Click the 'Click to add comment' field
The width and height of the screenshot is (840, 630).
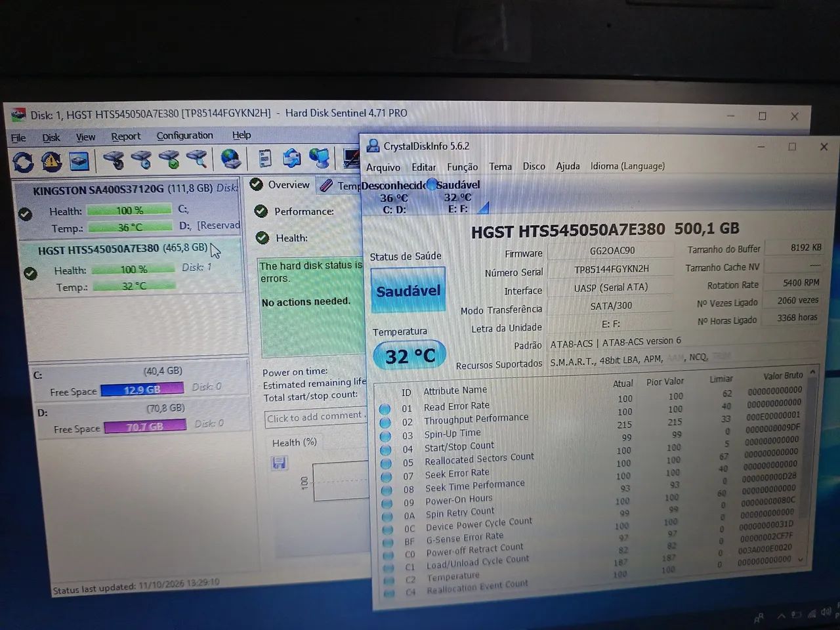[316, 417]
